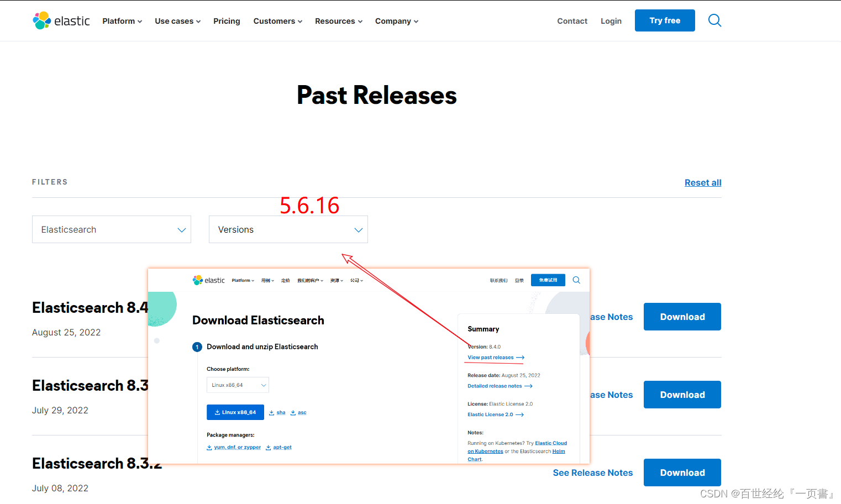Viewport: 841px width, 504px height.
Task: Click the blue 免费试用 button
Action: click(548, 280)
